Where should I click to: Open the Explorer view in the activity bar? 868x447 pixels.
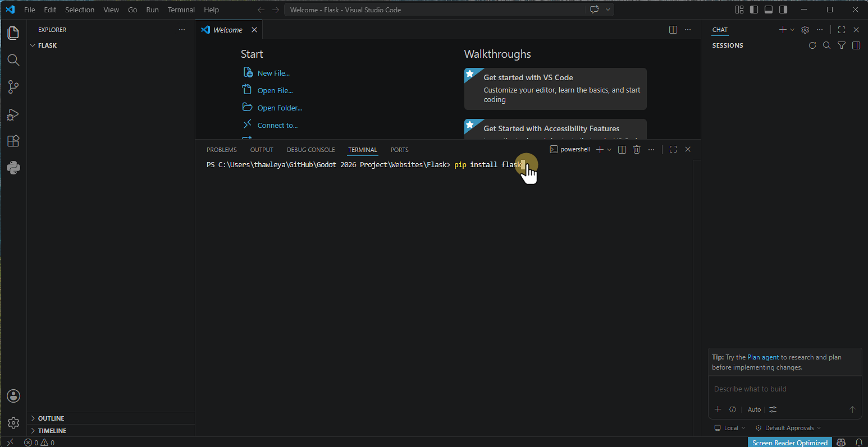pos(13,33)
